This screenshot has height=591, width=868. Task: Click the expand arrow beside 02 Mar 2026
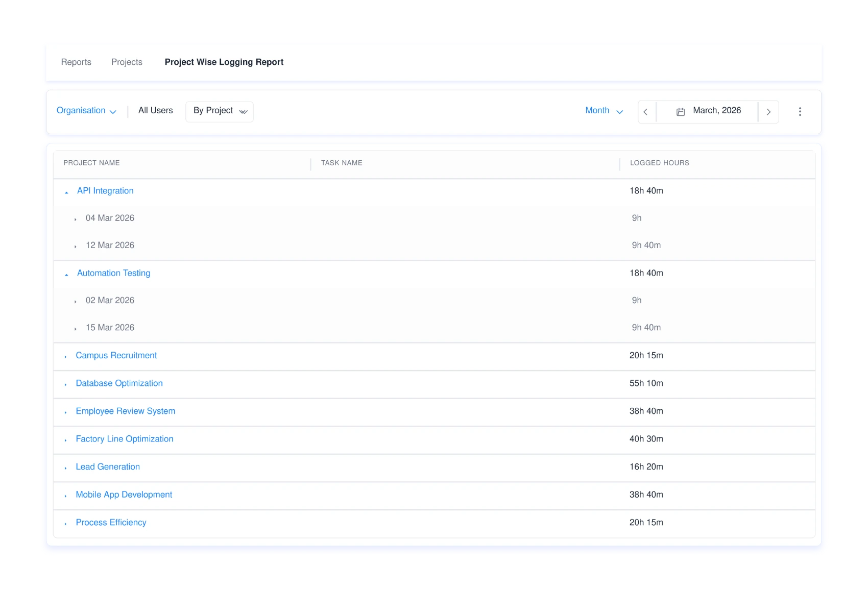76,301
